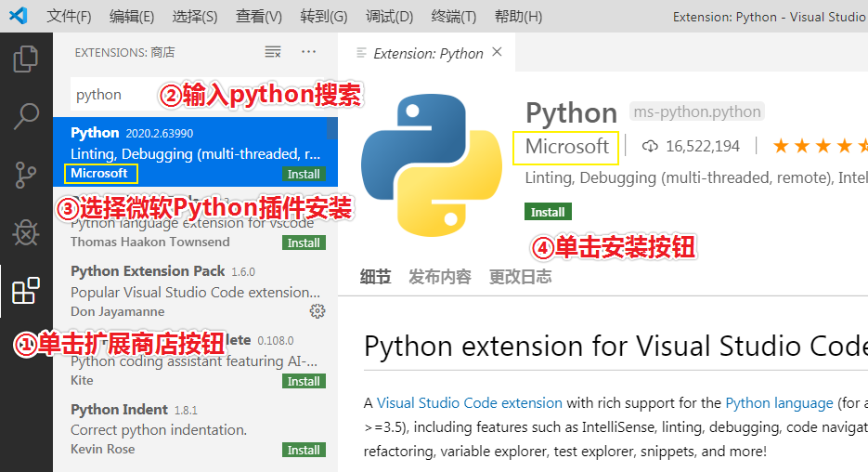Image resolution: width=868 pixels, height=472 pixels.
Task: Click Don Jayamanne publisher name
Action: point(117,311)
